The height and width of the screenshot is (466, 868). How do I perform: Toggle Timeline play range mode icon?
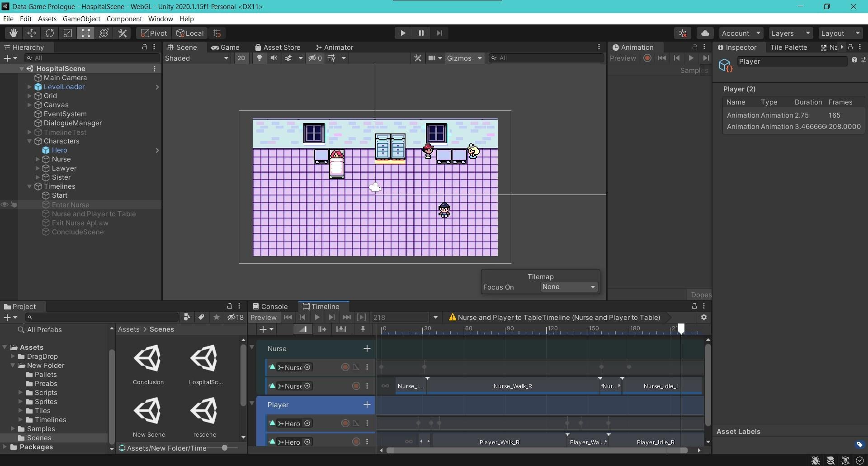(x=361, y=317)
